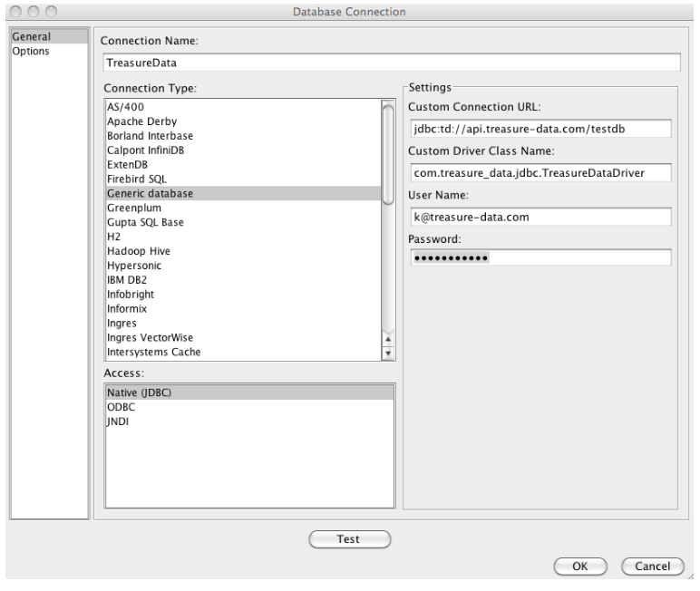Click the User Name text field

[x=540, y=216]
